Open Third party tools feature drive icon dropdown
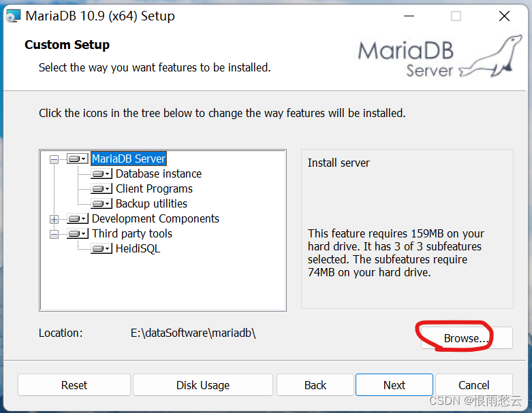 (x=78, y=234)
